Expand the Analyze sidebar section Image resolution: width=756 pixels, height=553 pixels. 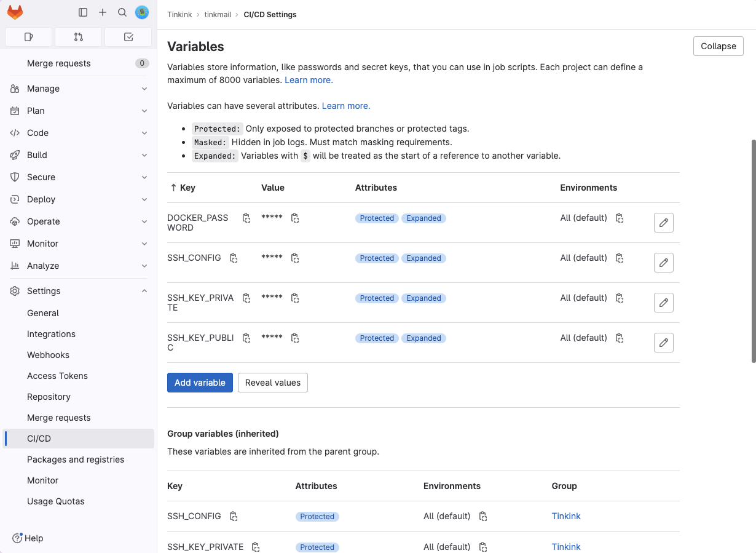79,266
